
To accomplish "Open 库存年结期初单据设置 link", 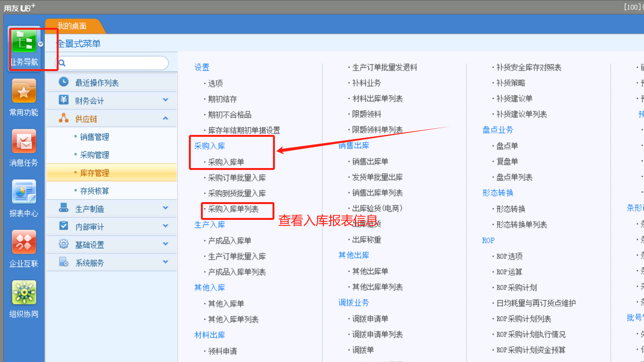I will [x=244, y=131].
